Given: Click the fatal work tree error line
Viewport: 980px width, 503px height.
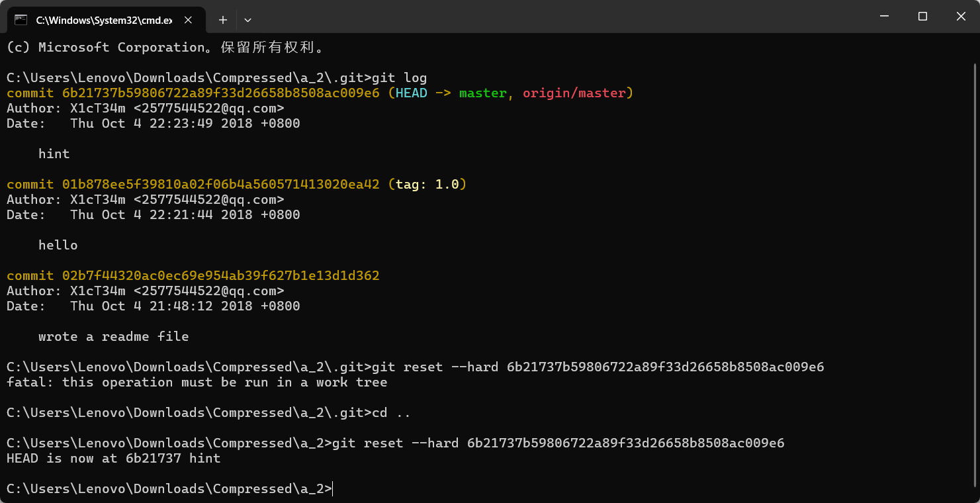Looking at the screenshot, I should click(x=197, y=383).
